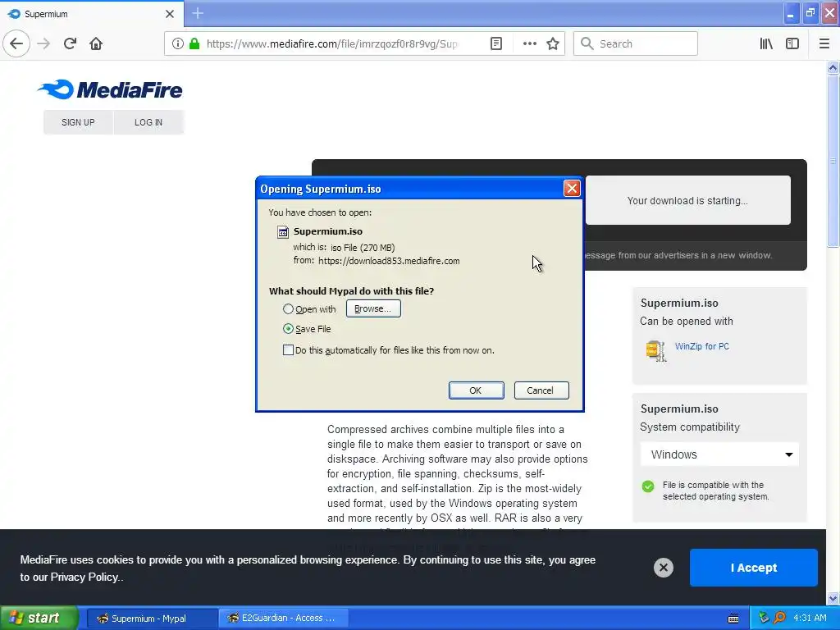This screenshot has height=630, width=840.
Task: Click the network tray icon
Action: click(x=764, y=618)
